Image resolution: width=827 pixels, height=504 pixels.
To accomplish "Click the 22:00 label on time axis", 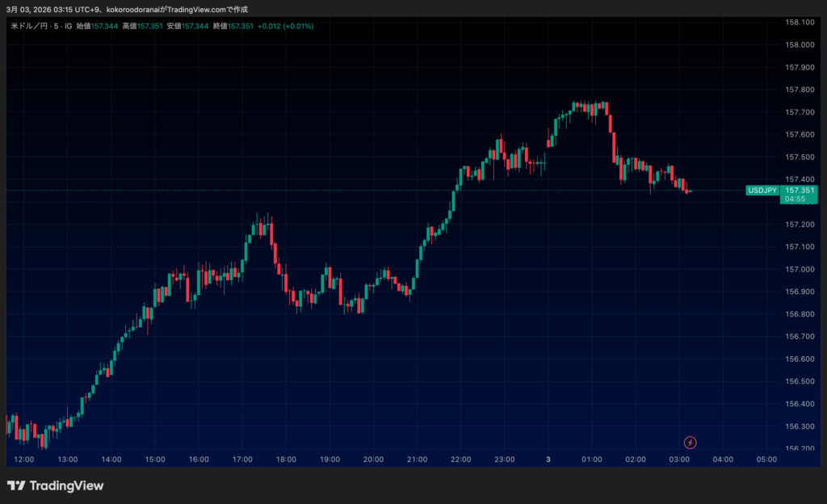I will coord(460,460).
